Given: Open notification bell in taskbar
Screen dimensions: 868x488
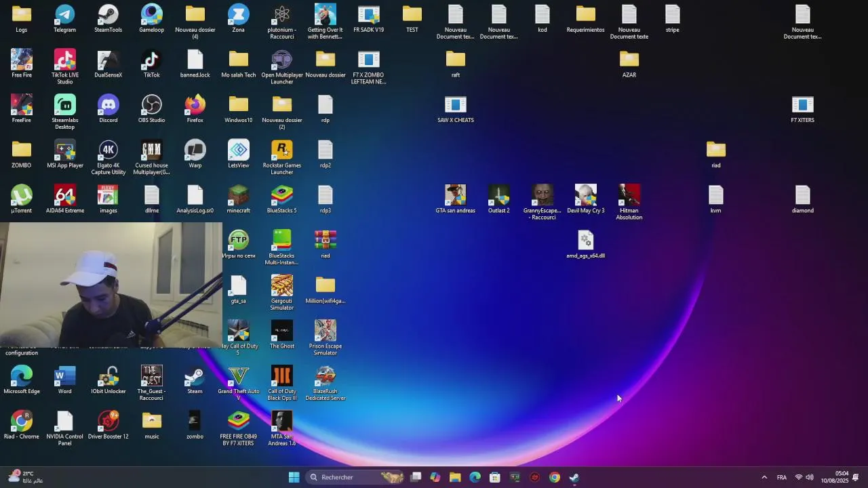Looking at the screenshot, I should pyautogui.click(x=856, y=477).
